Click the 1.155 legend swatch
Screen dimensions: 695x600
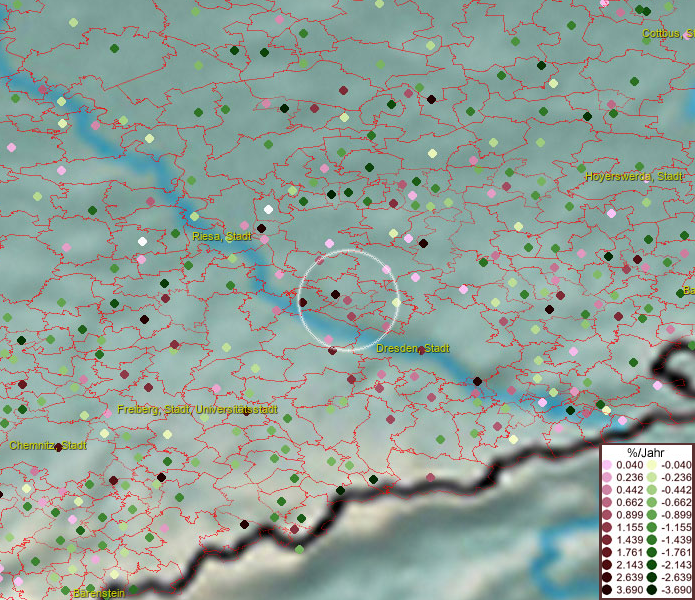coord(607,527)
